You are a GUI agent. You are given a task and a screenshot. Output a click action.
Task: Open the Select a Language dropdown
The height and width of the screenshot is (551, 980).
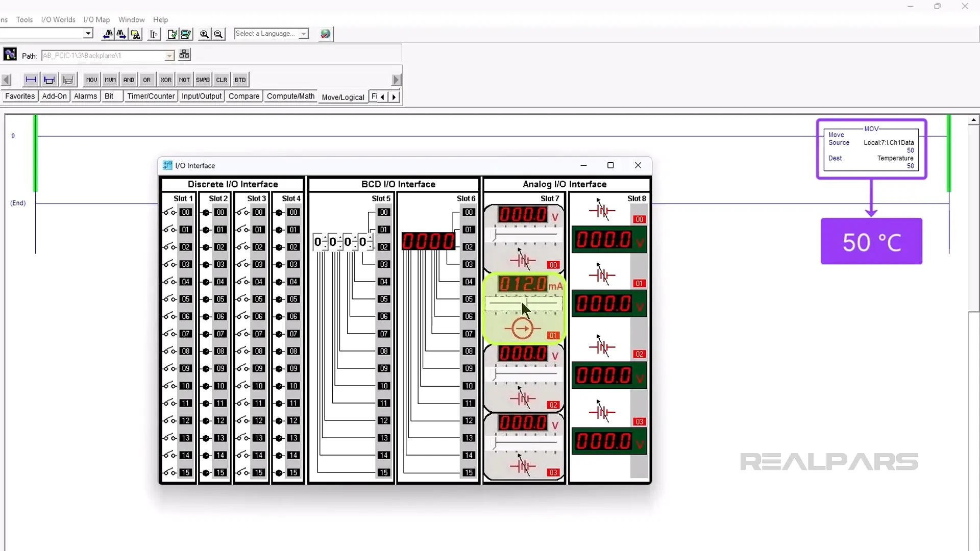tap(304, 34)
